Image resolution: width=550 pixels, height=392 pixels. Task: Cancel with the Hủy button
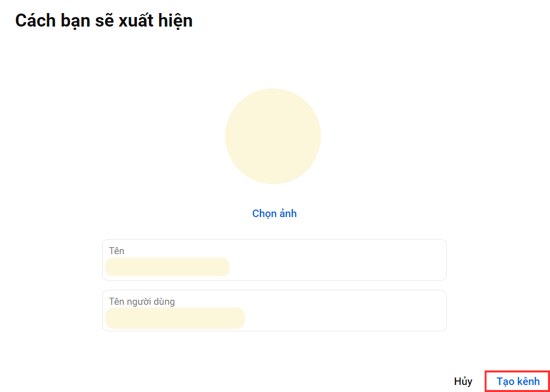point(463,381)
